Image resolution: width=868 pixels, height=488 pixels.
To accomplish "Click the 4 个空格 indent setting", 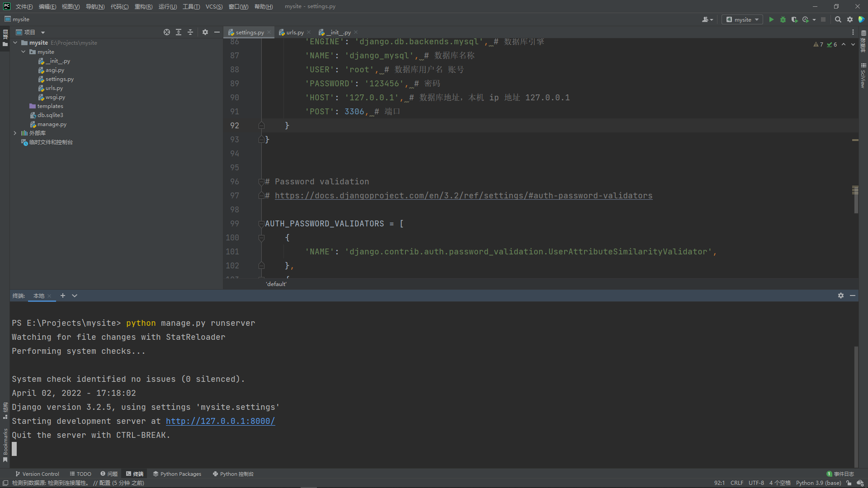I will 780,483.
